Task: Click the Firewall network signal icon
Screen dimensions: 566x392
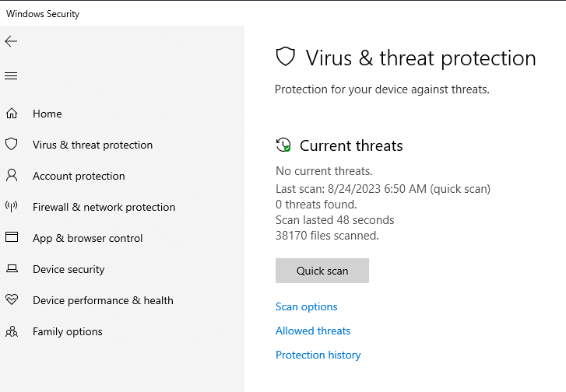Action: [12, 207]
